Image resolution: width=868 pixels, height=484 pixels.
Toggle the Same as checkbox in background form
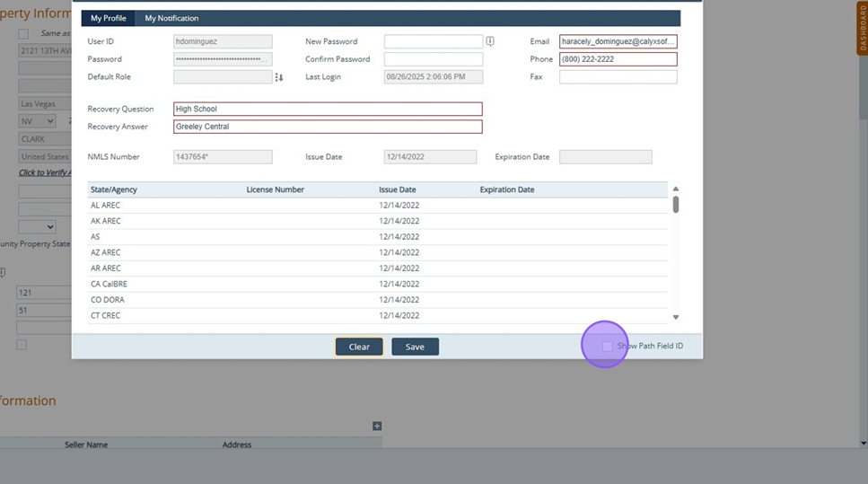[23, 34]
